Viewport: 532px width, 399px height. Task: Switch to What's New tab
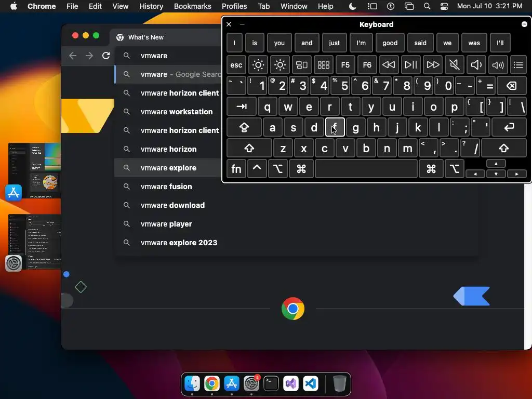[x=166, y=37]
